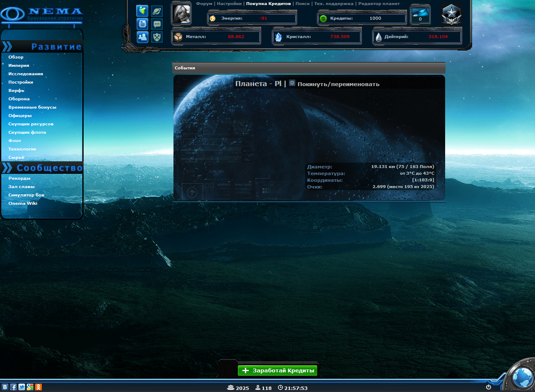The image size is (535, 392).
Task: Click the gear icon beside the planet name
Action: [292, 83]
